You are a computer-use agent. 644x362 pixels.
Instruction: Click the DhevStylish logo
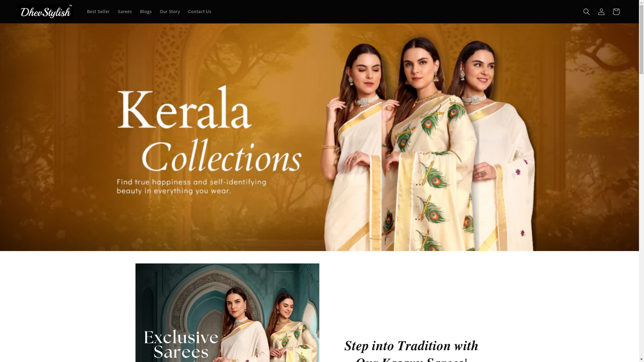click(45, 12)
